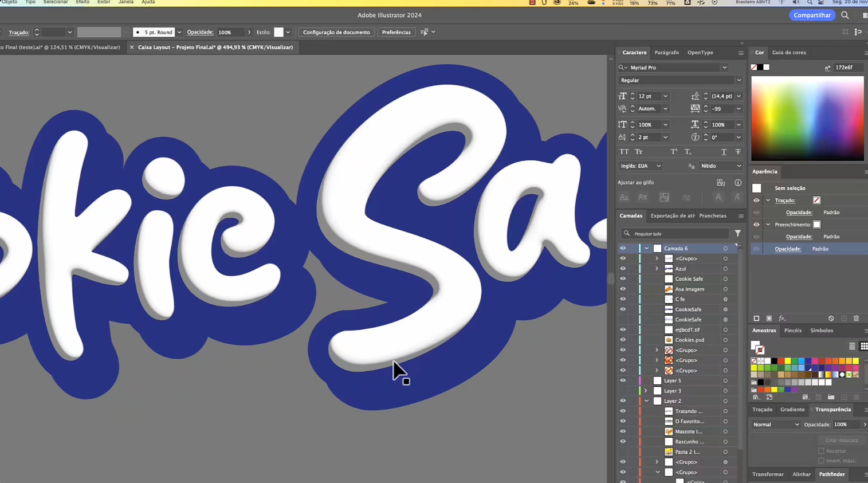This screenshot has width=868, height=483.
Task: Toggle Traçado visibility in Aparência panel
Action: 756,201
